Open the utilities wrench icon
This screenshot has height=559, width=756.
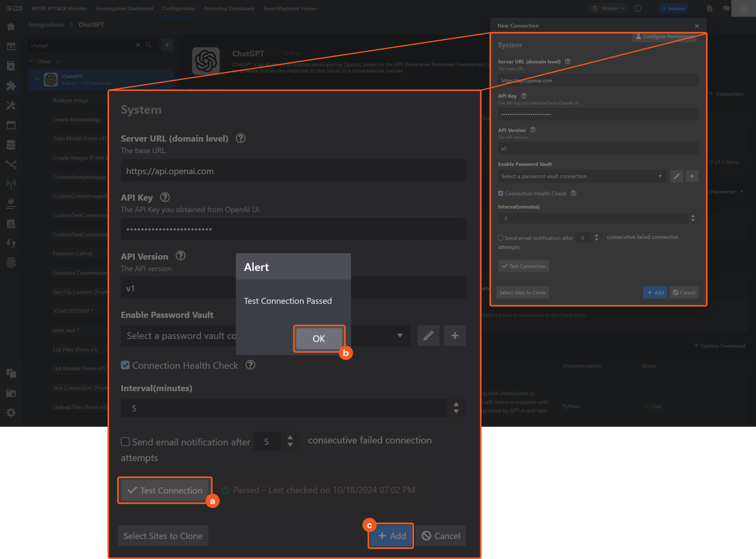pos(11,105)
